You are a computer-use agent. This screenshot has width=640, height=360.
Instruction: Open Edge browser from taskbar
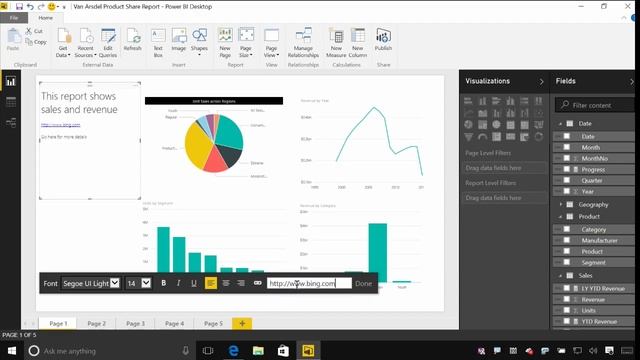coord(233,351)
